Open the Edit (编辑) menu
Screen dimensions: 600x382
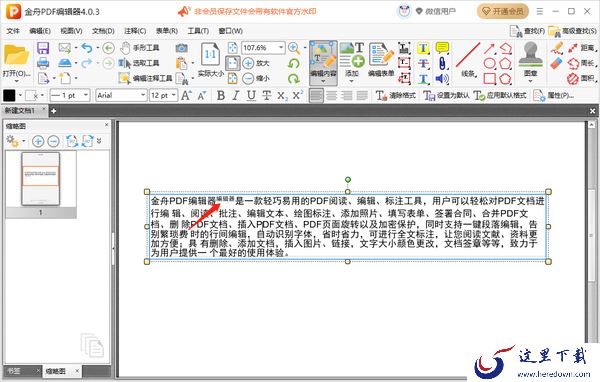[x=40, y=31]
